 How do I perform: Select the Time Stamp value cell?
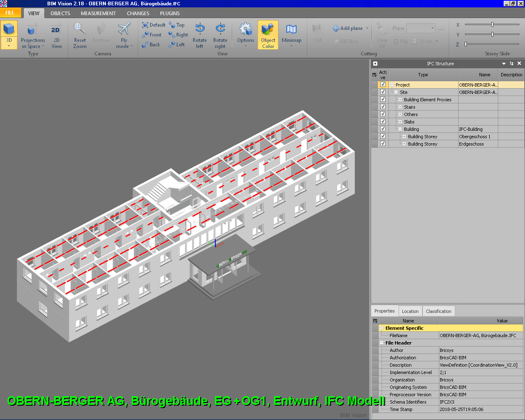[x=481, y=409]
